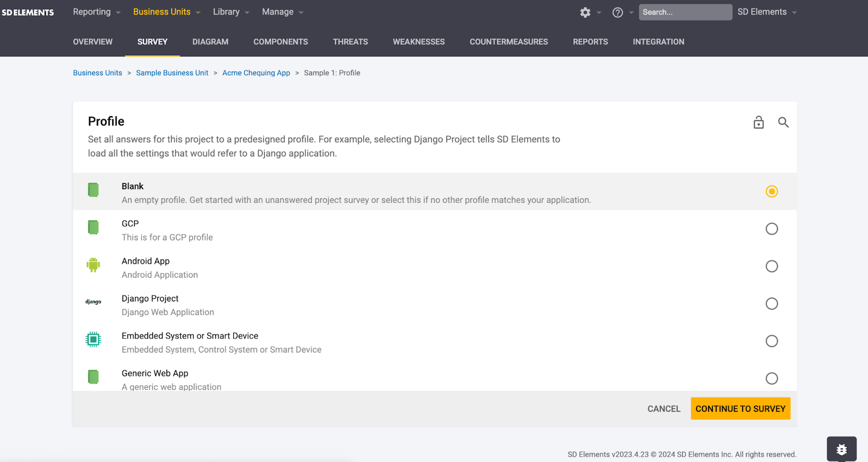Go to the Reports tab
This screenshot has width=868, height=462.
coord(590,42)
